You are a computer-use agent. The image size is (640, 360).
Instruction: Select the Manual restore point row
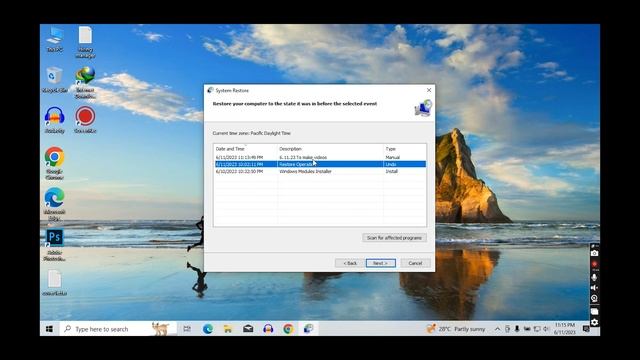click(x=320, y=157)
